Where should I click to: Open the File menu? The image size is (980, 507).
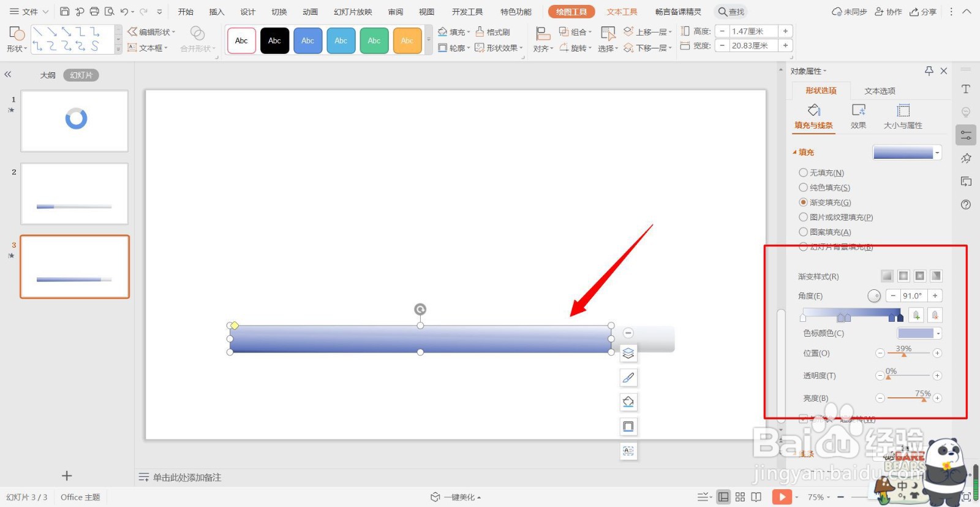pyautogui.click(x=29, y=12)
